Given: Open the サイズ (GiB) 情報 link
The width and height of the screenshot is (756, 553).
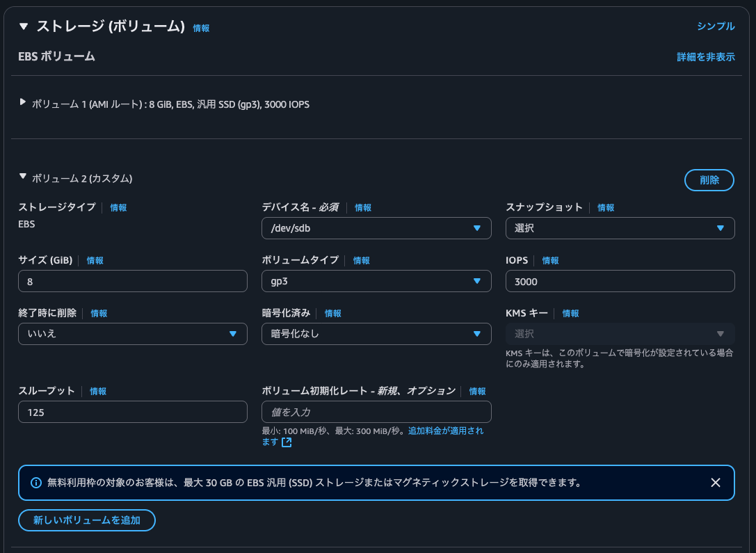Looking at the screenshot, I should pyautogui.click(x=95, y=260).
